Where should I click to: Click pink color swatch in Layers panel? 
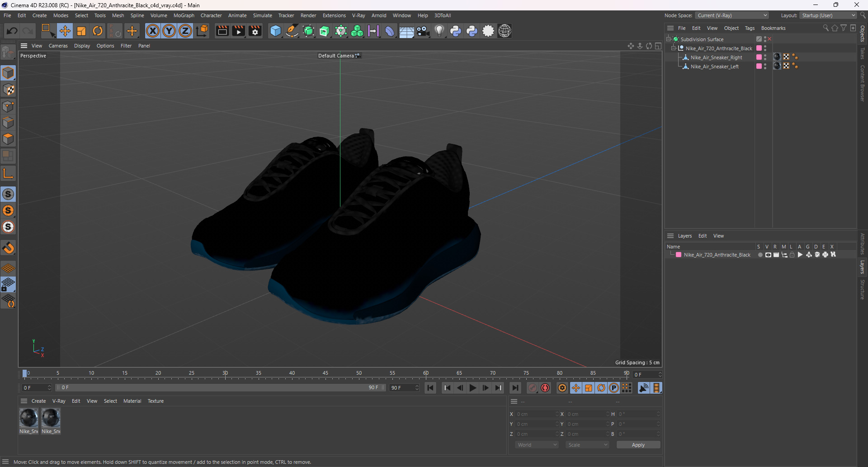[x=679, y=255]
